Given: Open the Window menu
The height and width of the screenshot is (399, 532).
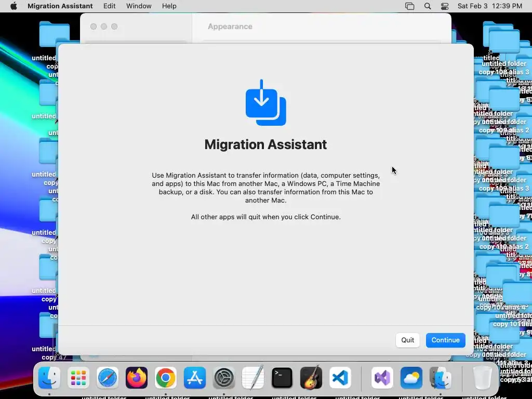Looking at the screenshot, I should click(139, 6).
